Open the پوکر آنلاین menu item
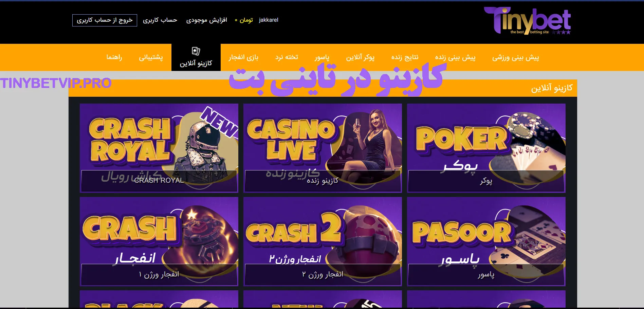This screenshot has height=309, width=644. tap(360, 57)
